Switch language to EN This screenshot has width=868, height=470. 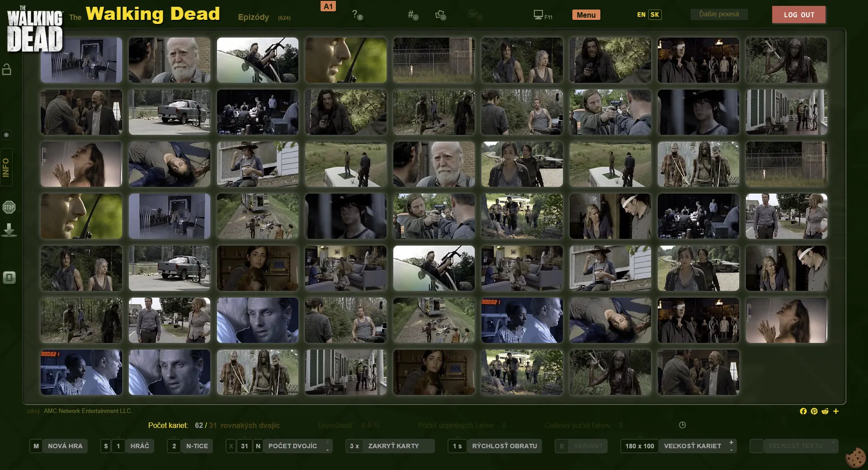[x=641, y=14]
